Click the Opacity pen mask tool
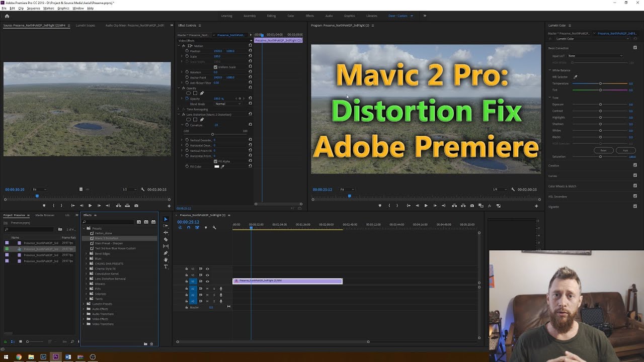This screenshot has height=362, width=644. [202, 93]
